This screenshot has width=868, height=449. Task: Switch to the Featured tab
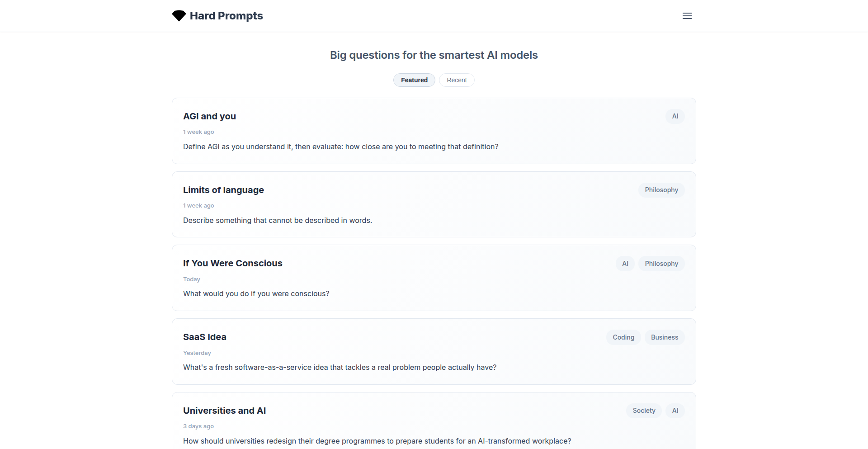point(414,80)
